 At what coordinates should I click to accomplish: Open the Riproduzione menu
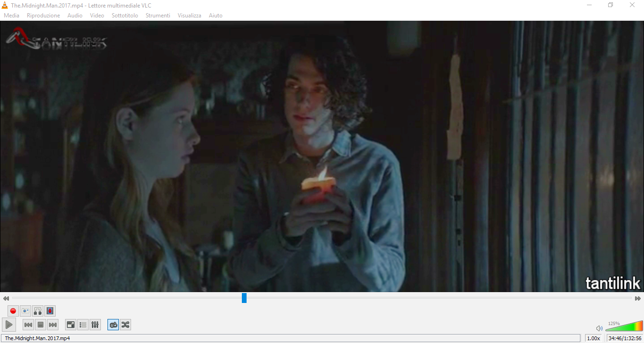43,16
